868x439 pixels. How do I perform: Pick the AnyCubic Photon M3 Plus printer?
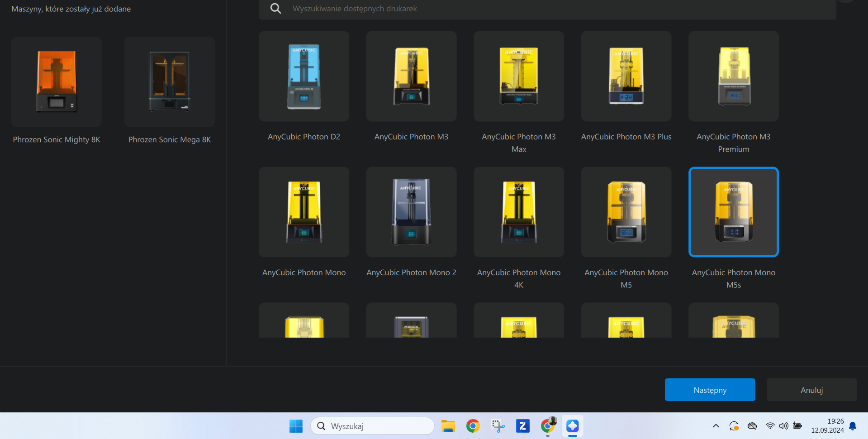(x=626, y=76)
